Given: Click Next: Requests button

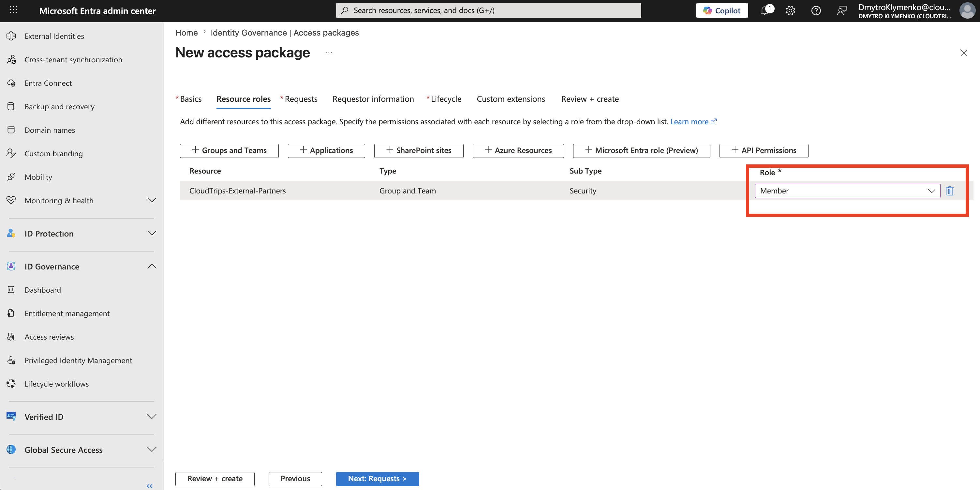Looking at the screenshot, I should point(378,479).
